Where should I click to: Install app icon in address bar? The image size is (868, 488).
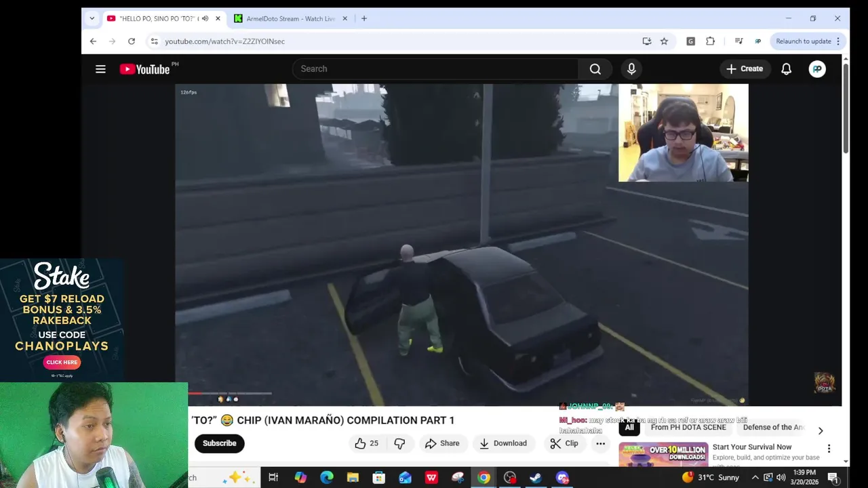[647, 41]
